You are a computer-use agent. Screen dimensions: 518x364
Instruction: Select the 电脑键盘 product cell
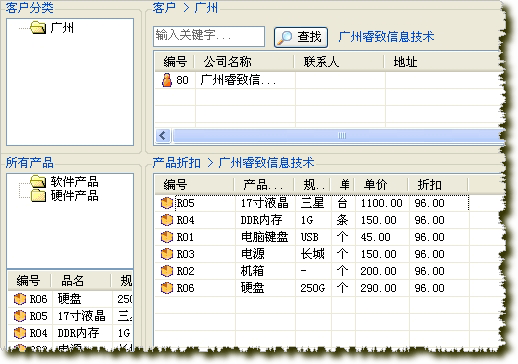coord(265,237)
